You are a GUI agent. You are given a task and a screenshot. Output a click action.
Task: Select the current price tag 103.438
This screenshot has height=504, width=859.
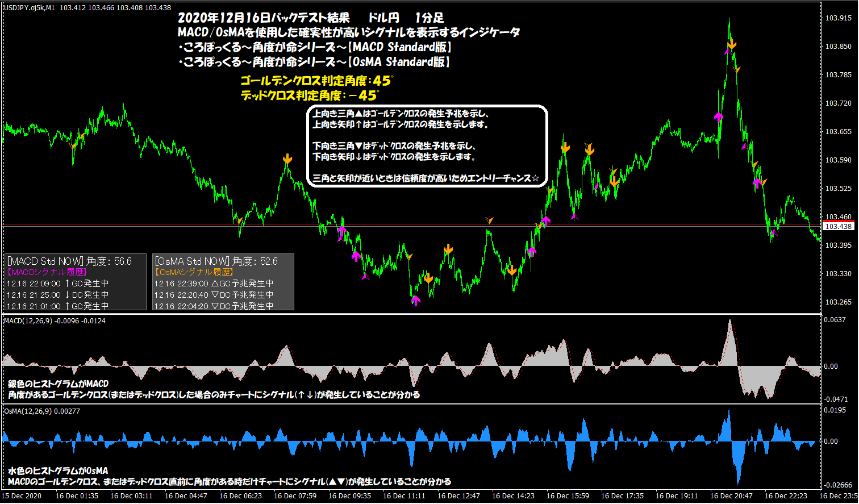click(839, 226)
